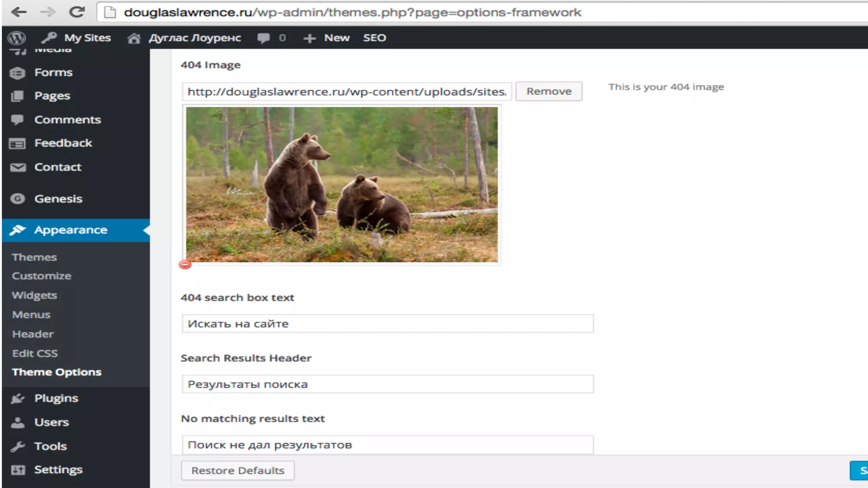The width and height of the screenshot is (868, 488).
Task: Click the browser reload icon
Action: click(x=77, y=12)
